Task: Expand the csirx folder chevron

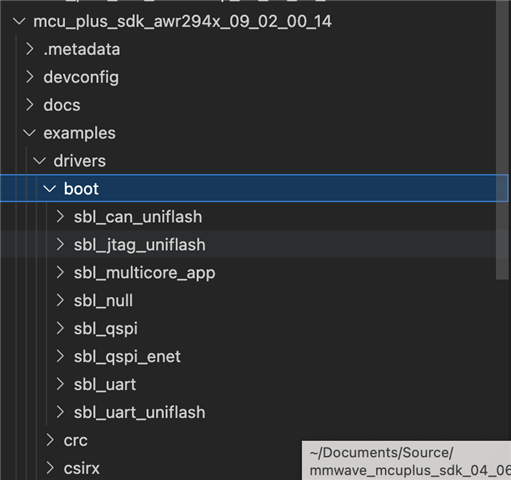Action: pyautogui.click(x=50, y=468)
